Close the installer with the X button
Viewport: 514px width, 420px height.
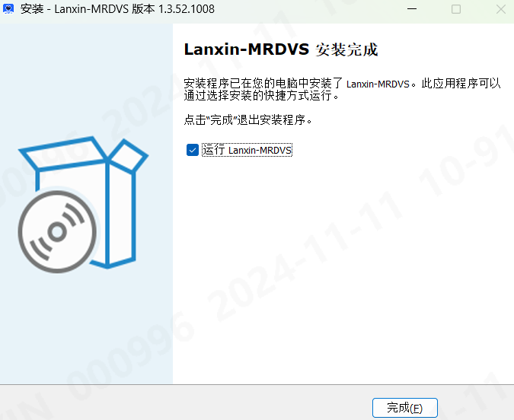tap(500, 9)
